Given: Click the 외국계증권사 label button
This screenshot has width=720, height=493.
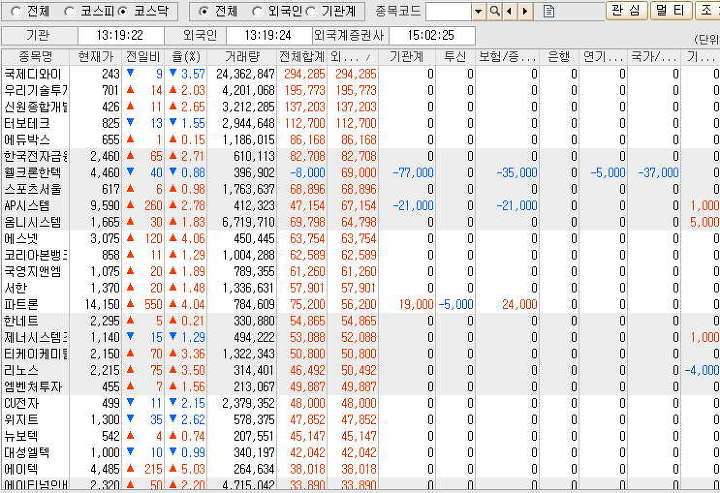Looking at the screenshot, I should [350, 35].
